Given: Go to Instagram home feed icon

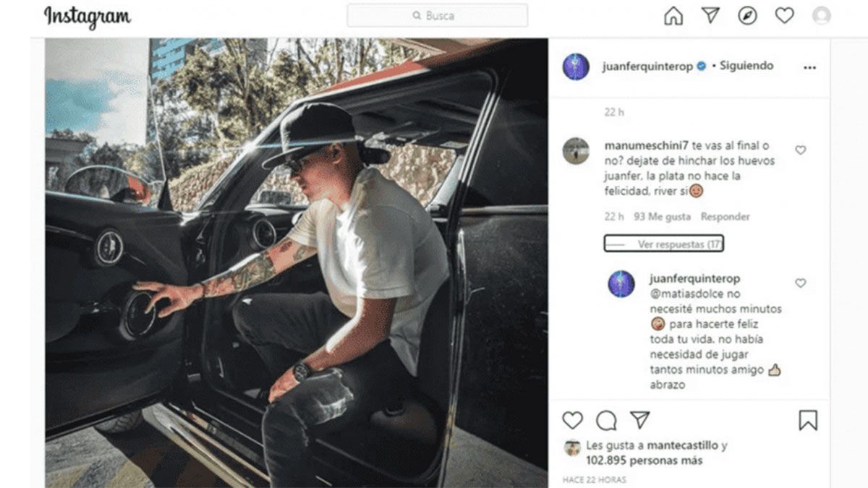Looking at the screenshot, I should 673,16.
